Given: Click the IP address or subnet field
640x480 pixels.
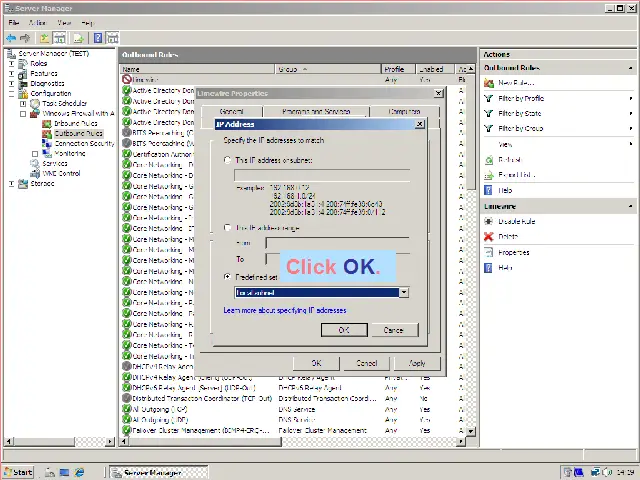Looking at the screenshot, I should (x=322, y=175).
